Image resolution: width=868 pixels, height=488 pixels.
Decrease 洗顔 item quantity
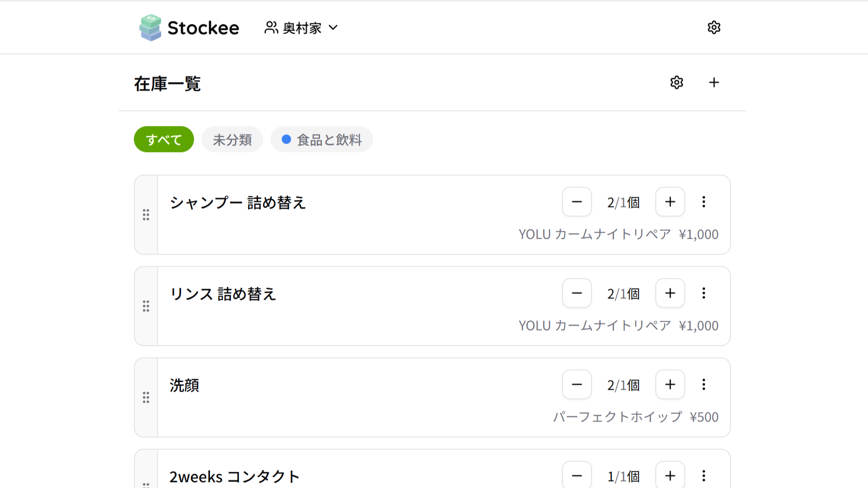pos(576,385)
